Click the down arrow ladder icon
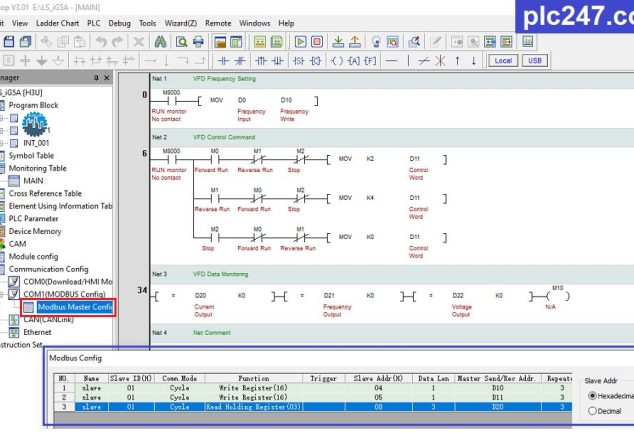This screenshot has height=433, width=634. [x=473, y=61]
